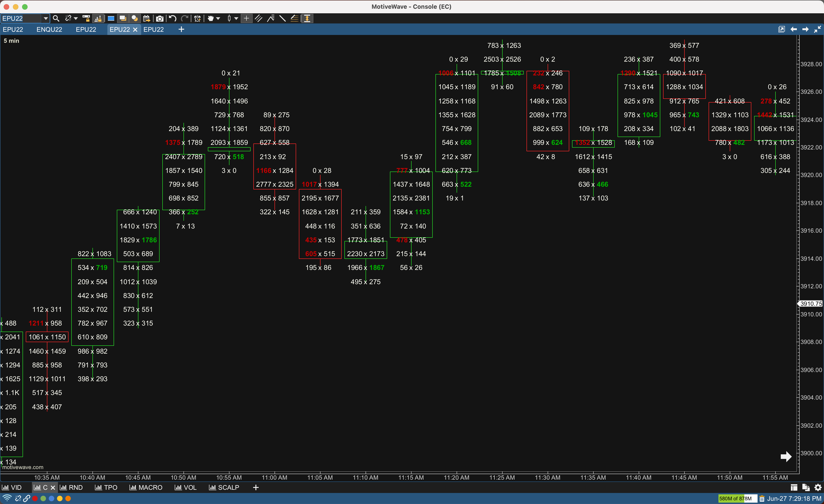Toggle the crosshair plus tool
Screen dimensions: 824x504
(246, 18)
